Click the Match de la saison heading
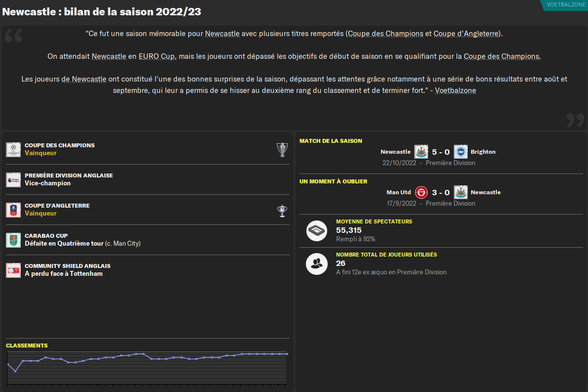588x392 pixels. click(331, 141)
